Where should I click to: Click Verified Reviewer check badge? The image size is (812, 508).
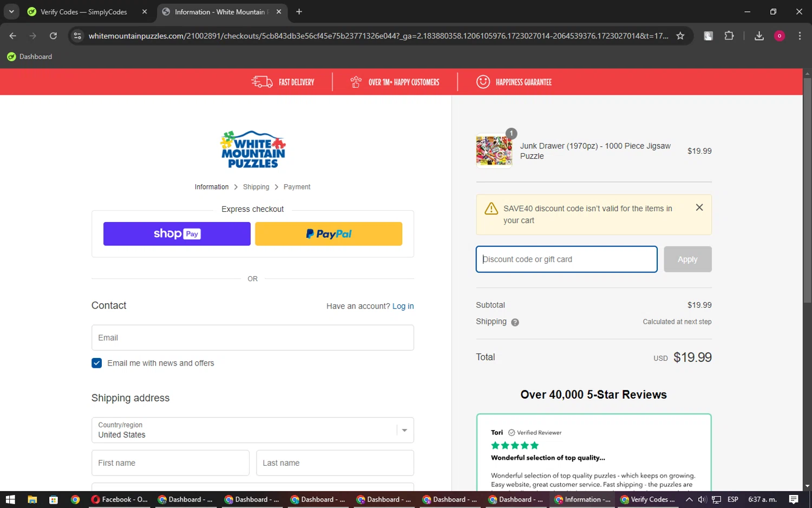pyautogui.click(x=512, y=433)
